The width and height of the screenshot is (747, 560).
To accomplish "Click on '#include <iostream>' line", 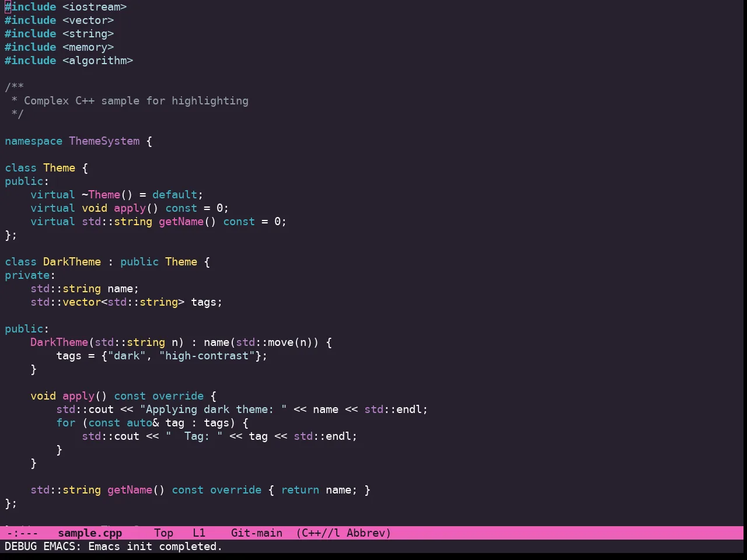I will [x=66, y=7].
